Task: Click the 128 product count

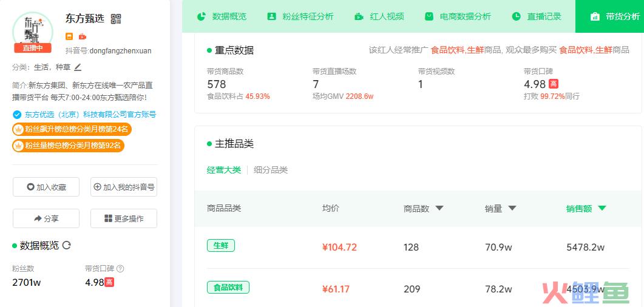Action: [x=411, y=247]
